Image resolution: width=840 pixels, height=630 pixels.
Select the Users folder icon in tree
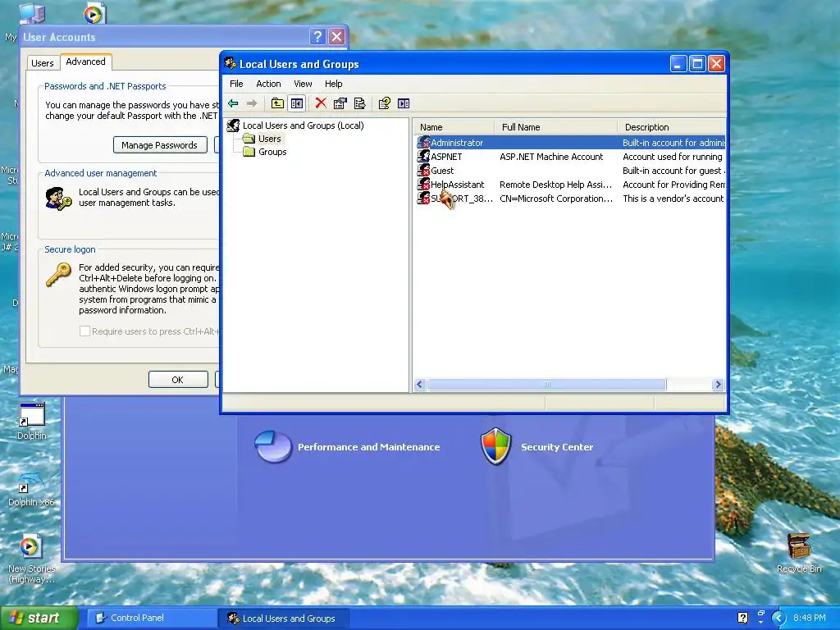coord(249,139)
